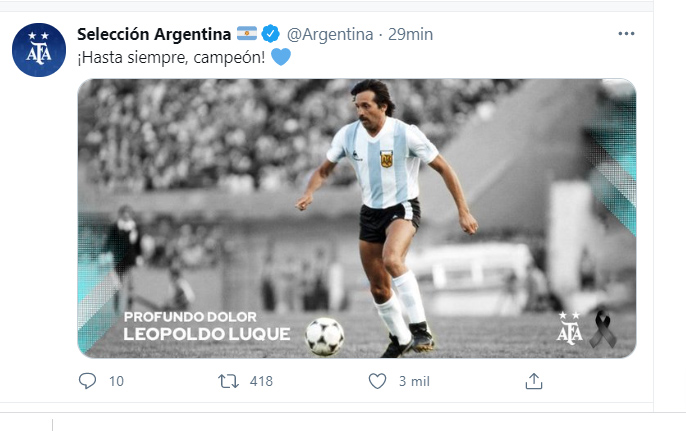Click the blue verified badge
This screenshot has height=431, width=686.
(x=273, y=34)
